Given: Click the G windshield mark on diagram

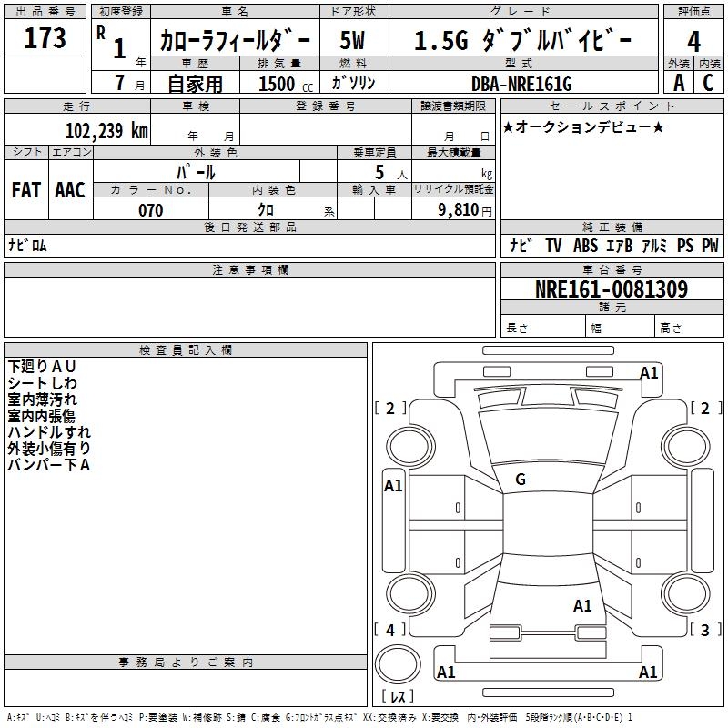Looking at the screenshot, I should point(521,480).
